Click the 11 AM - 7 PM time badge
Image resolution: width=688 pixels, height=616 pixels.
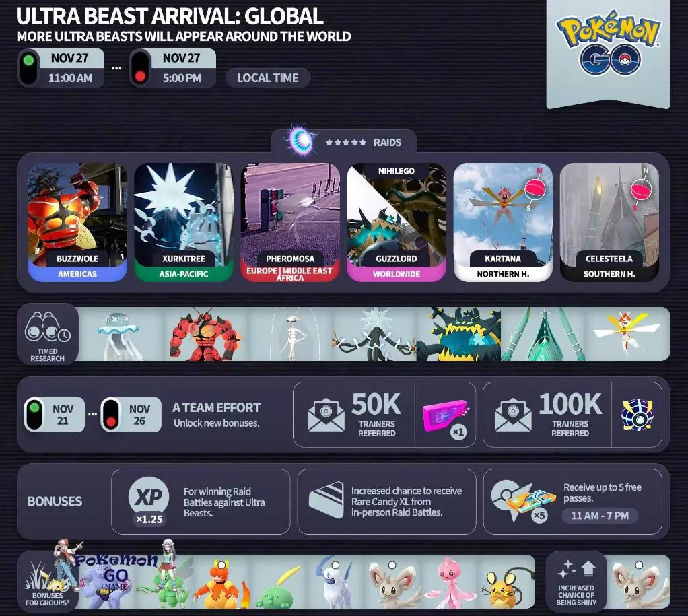[600, 516]
